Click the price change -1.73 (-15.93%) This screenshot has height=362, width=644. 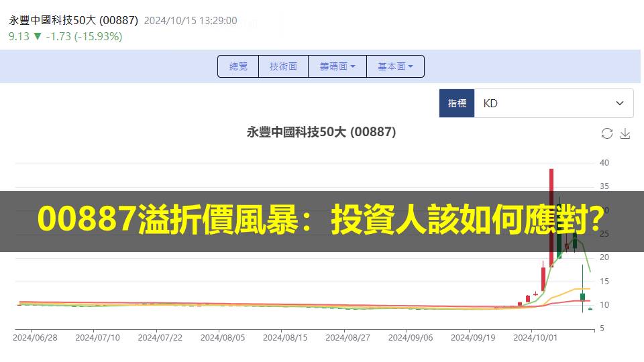coord(85,36)
